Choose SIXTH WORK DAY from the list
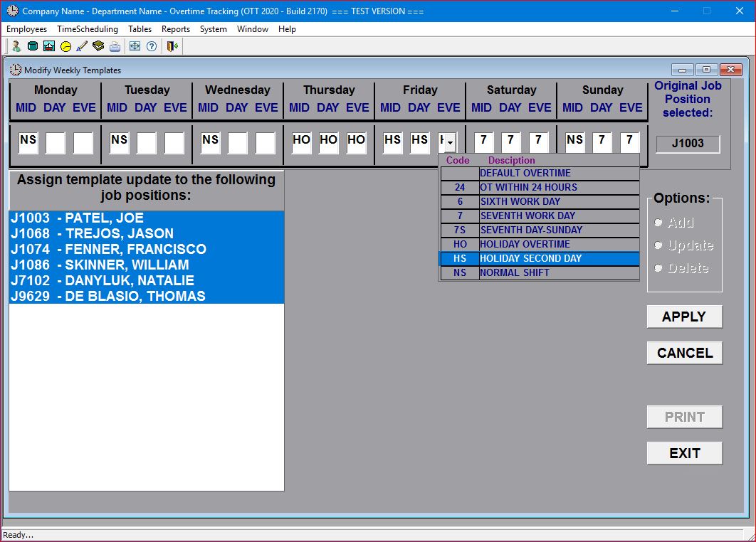Viewport: 756px width, 542px height. pos(540,201)
